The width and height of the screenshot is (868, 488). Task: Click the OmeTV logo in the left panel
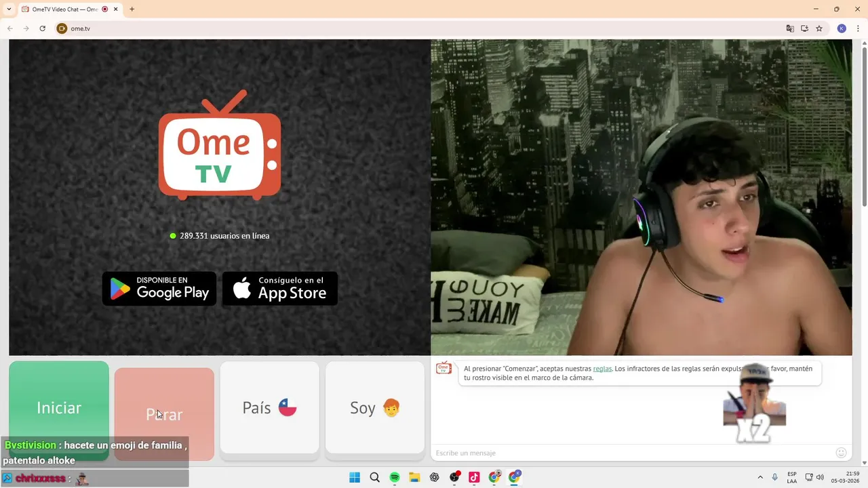pyautogui.click(x=220, y=146)
